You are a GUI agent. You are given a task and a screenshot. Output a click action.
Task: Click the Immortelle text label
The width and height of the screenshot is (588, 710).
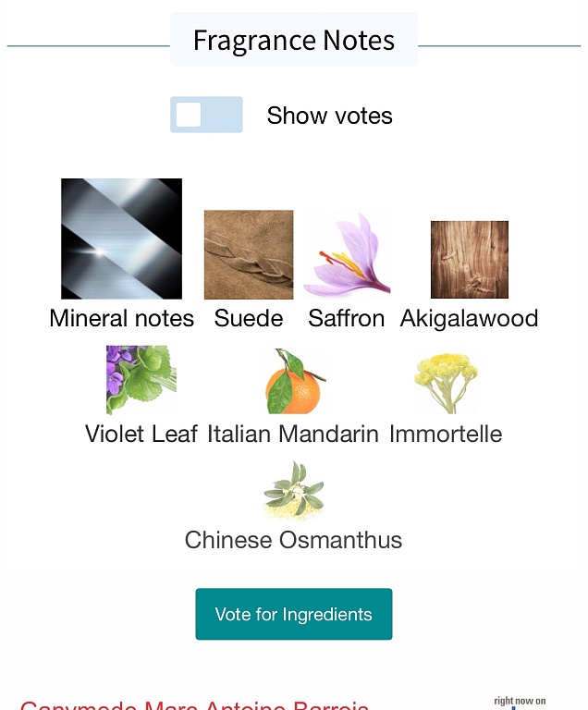click(446, 434)
